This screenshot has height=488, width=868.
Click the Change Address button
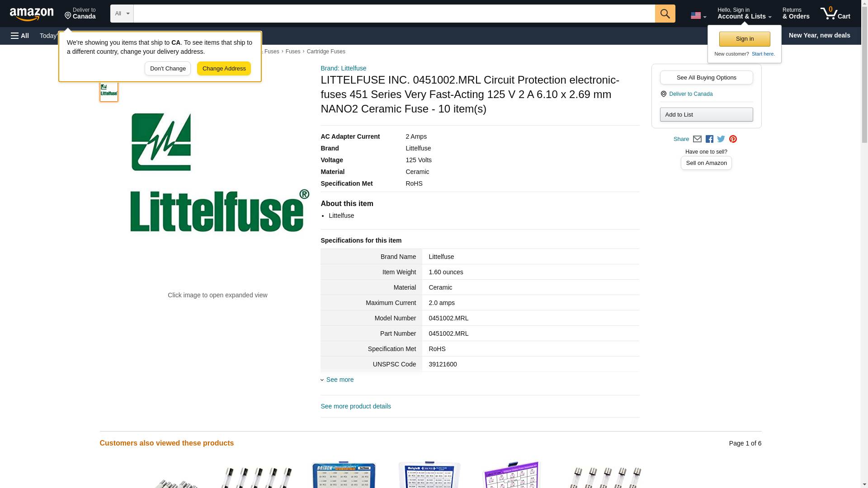coord(224,69)
